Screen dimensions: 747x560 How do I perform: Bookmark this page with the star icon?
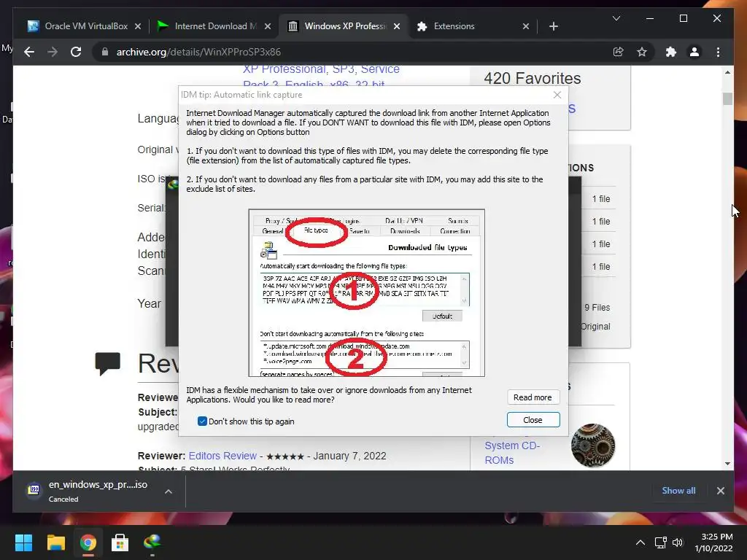coord(642,52)
